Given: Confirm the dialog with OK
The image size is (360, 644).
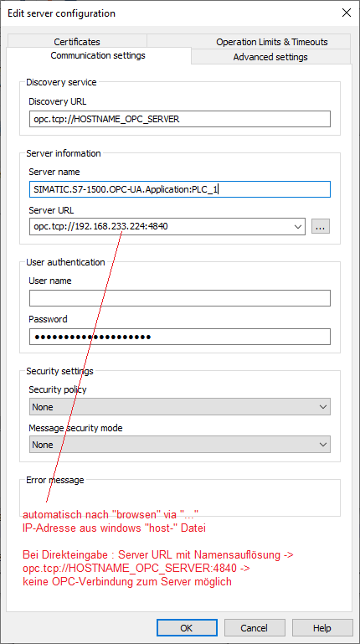Looking at the screenshot, I should pos(187,628).
